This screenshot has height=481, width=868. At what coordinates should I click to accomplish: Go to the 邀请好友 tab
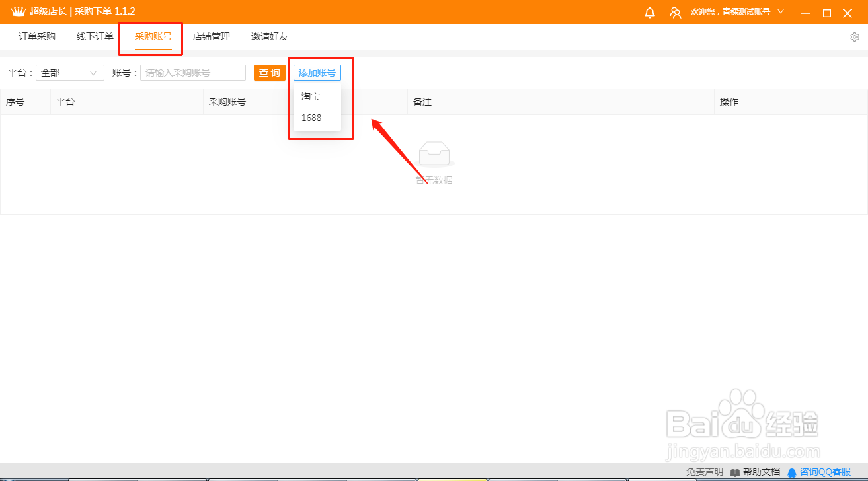point(270,37)
